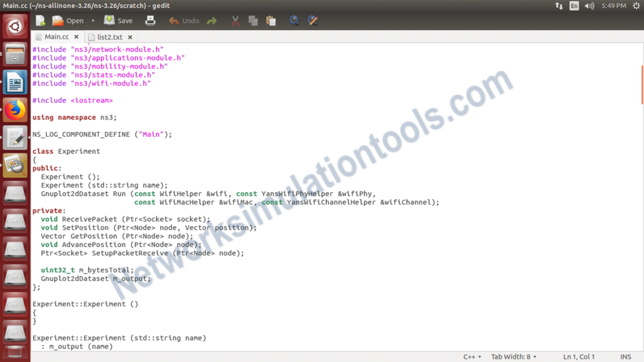The height and width of the screenshot is (362, 644).
Task: Create a new document in gedit
Action: coord(40,20)
